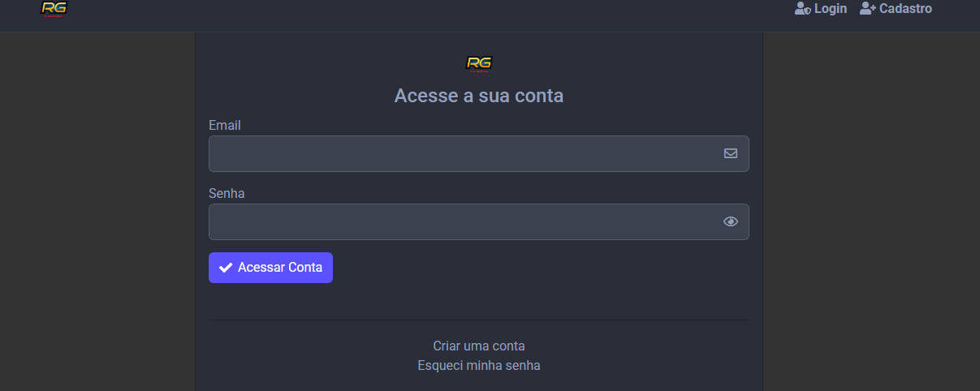The image size is (980, 391).
Task: Click the user-lock icon beside Login
Action: (x=802, y=9)
